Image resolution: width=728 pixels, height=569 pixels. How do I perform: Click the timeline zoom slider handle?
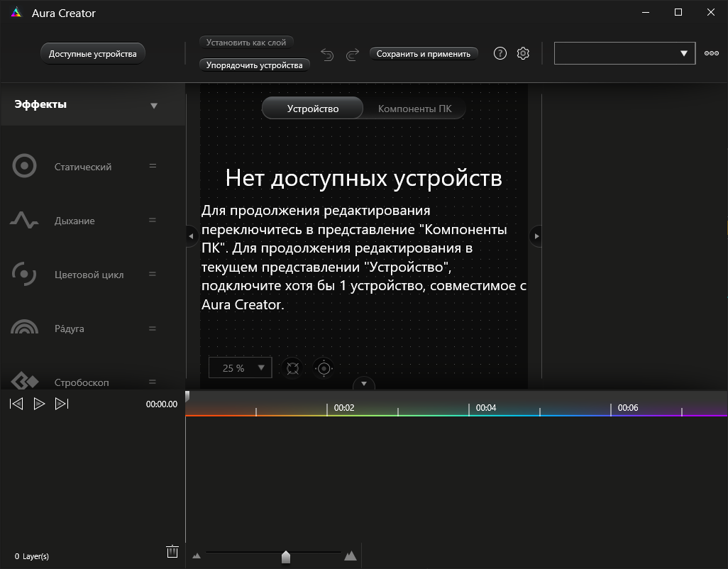click(x=286, y=557)
